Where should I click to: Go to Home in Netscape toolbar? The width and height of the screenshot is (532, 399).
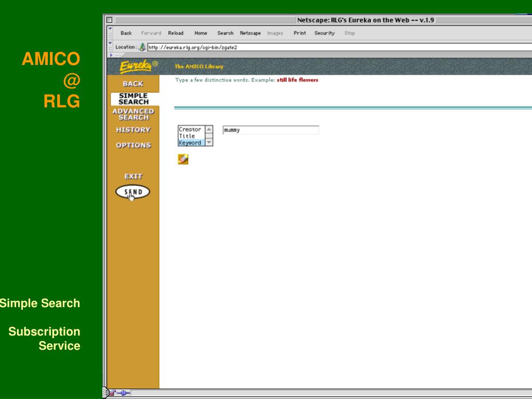pos(201,33)
